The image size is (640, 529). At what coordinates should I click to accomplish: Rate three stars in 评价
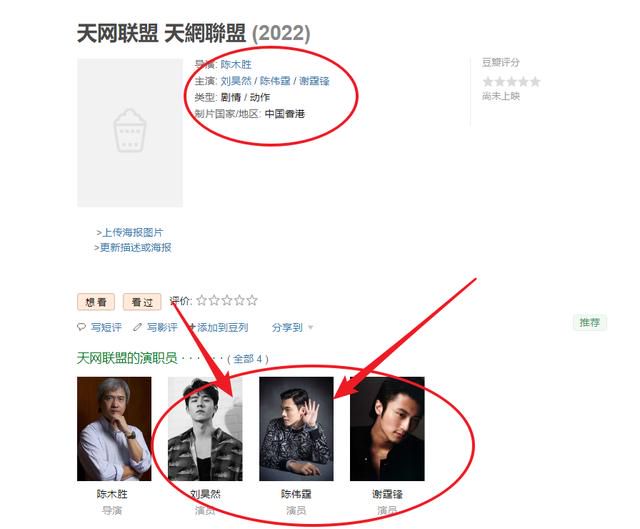click(x=227, y=301)
